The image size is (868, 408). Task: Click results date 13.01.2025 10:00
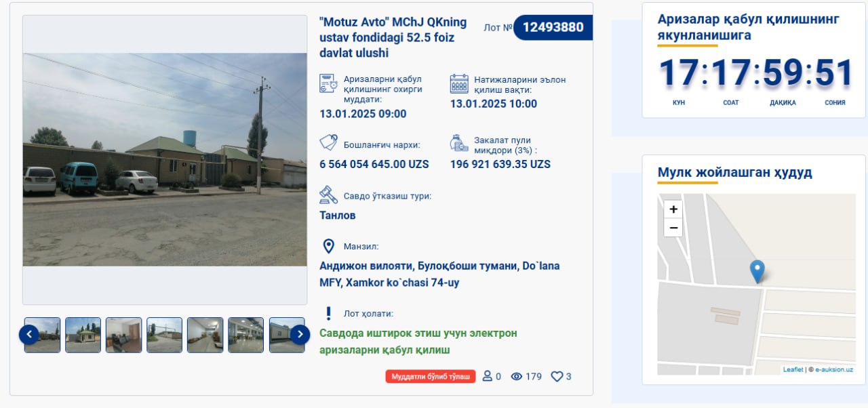pyautogui.click(x=494, y=104)
